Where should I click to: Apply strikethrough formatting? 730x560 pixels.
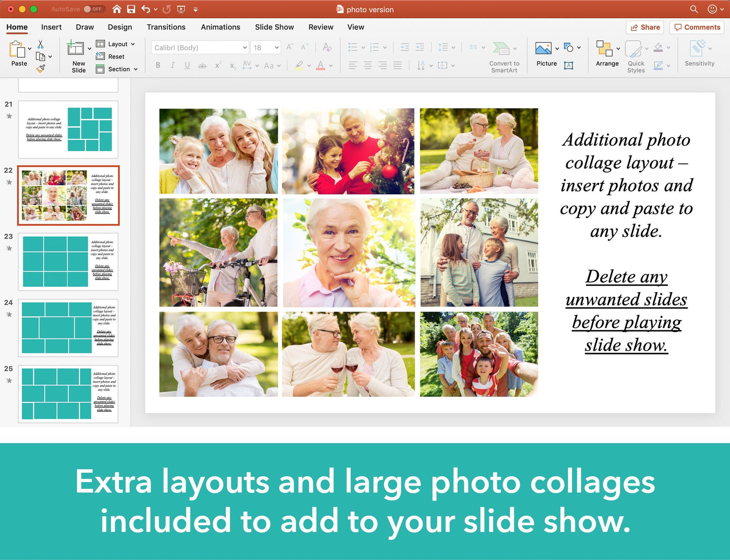pos(202,65)
